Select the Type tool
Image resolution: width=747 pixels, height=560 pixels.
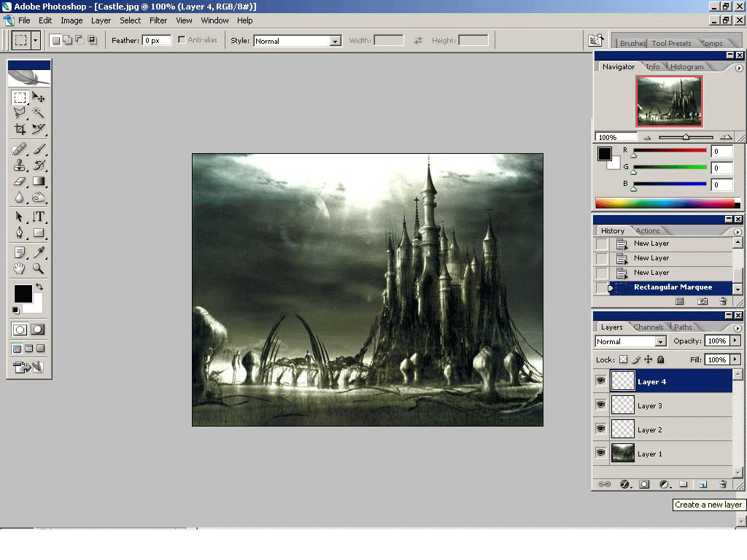click(38, 217)
